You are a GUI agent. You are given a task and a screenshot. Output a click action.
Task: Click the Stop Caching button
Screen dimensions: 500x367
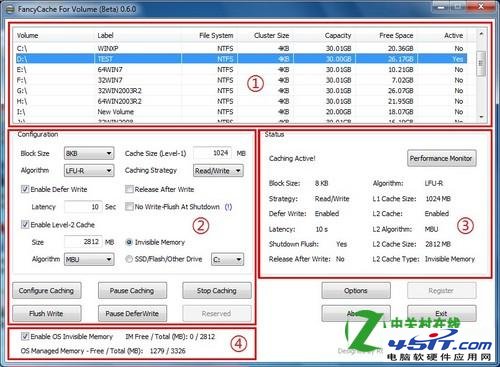[x=217, y=291]
